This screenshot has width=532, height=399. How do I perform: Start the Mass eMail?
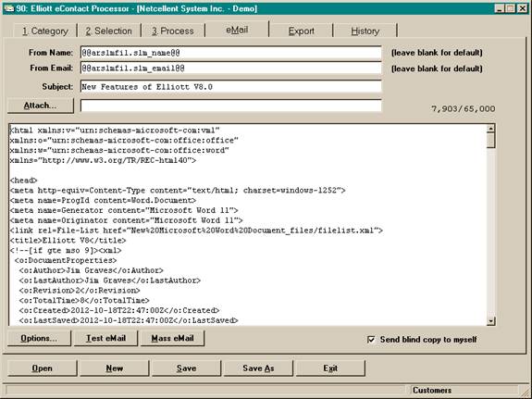point(172,338)
